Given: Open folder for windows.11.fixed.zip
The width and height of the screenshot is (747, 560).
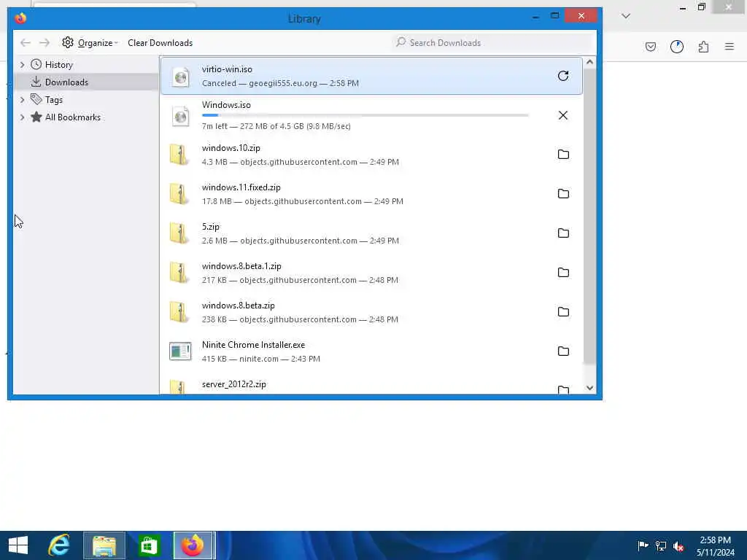Looking at the screenshot, I should (x=563, y=194).
